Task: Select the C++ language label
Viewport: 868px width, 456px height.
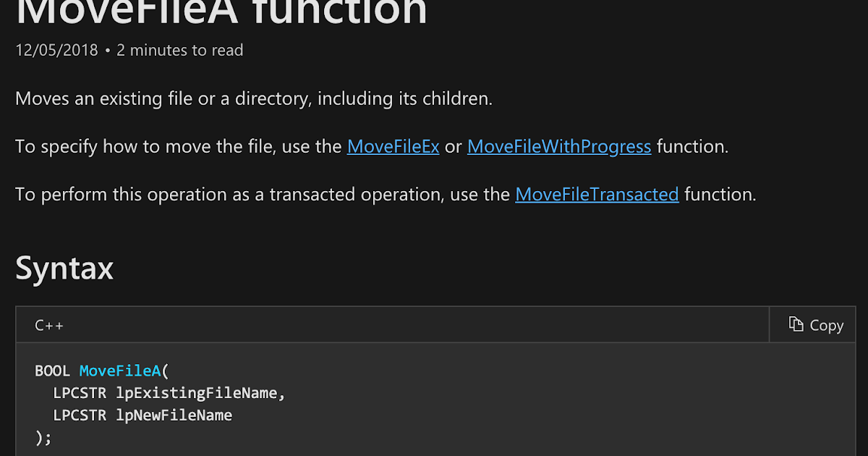Action: pyautogui.click(x=49, y=325)
